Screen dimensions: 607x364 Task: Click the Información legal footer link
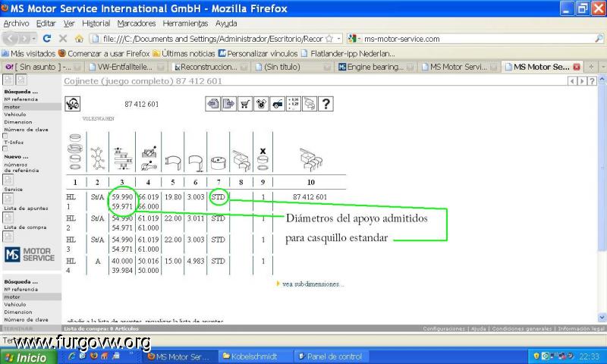[581, 328]
